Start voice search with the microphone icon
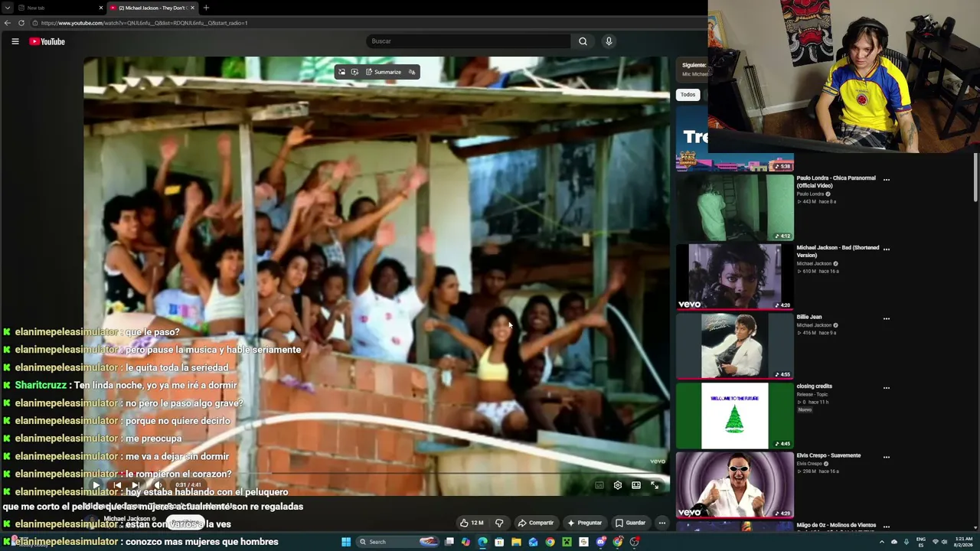 tap(609, 41)
